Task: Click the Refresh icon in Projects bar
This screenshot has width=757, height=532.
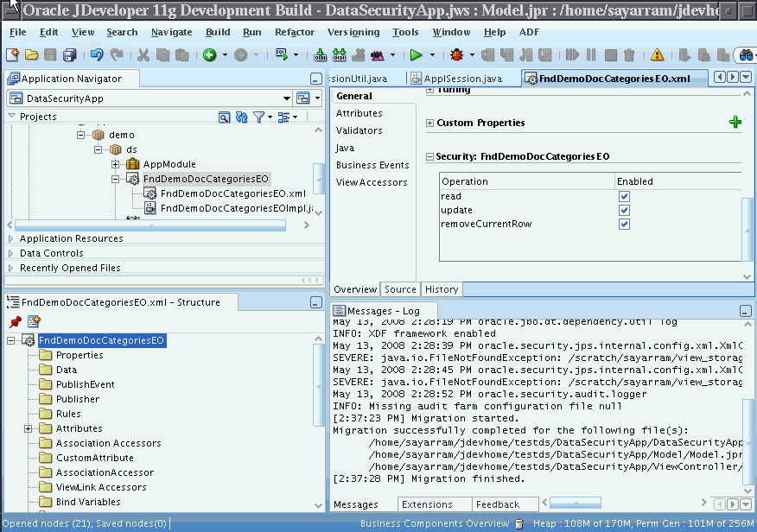Action: tap(241, 117)
